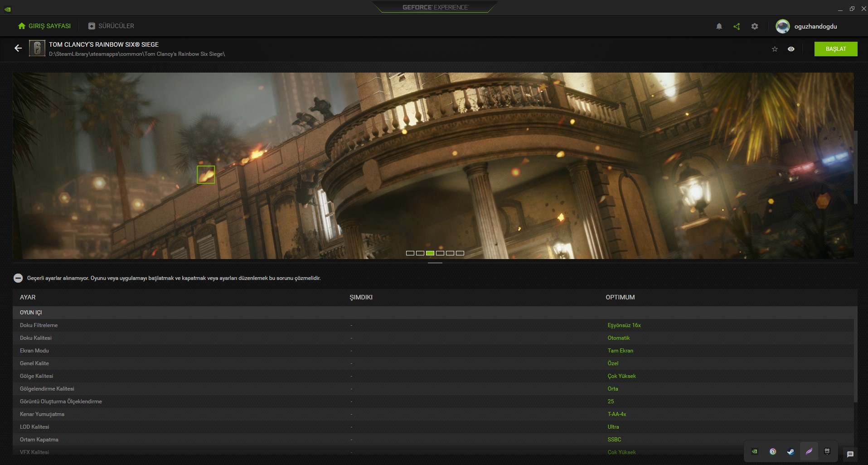The height and width of the screenshot is (465, 868).
Task: Select the Doku Filtreleme setting row
Action: pos(433,325)
